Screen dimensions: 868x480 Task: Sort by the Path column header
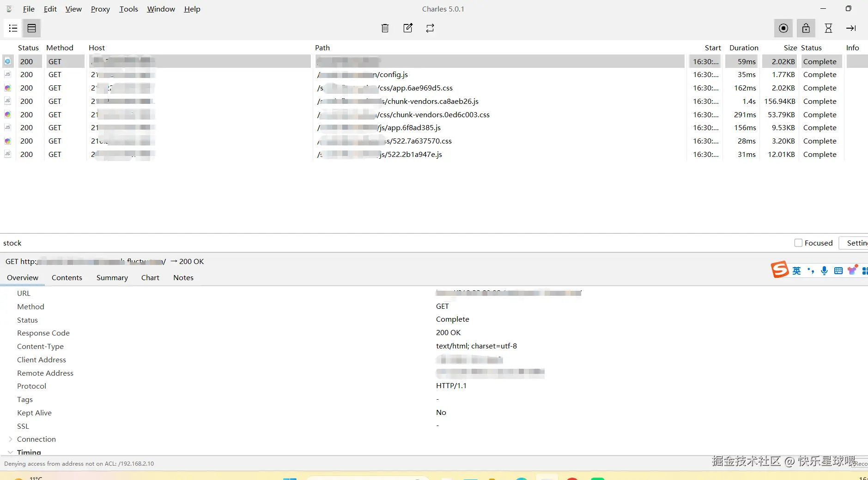point(322,48)
